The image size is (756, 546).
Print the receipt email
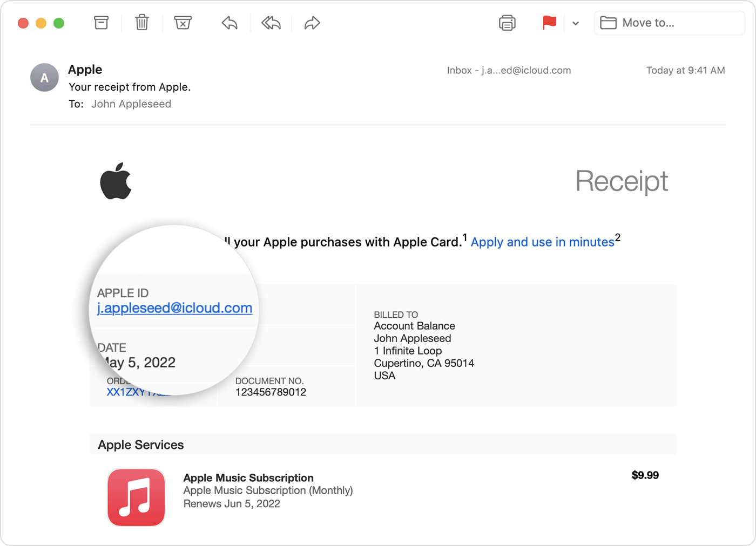click(x=507, y=23)
